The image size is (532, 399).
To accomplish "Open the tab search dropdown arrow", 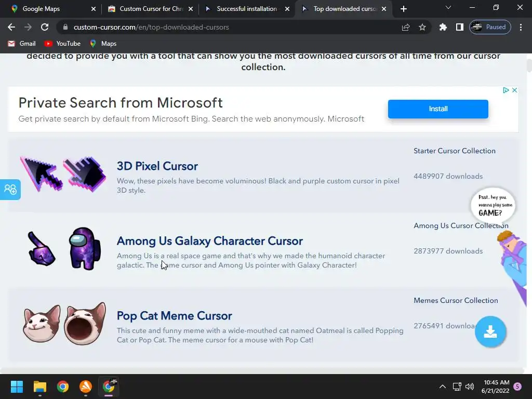I will pos(448,7).
